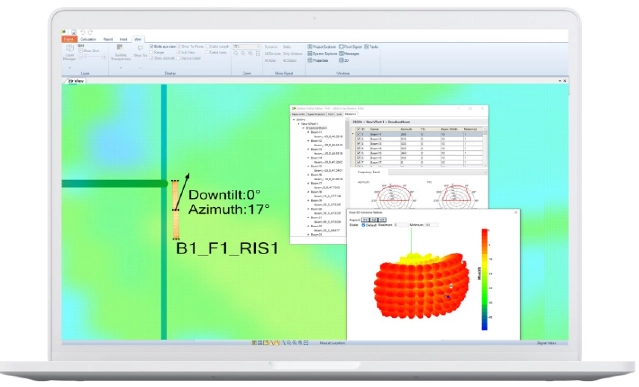Click the Maximum scale input field

(x=401, y=225)
